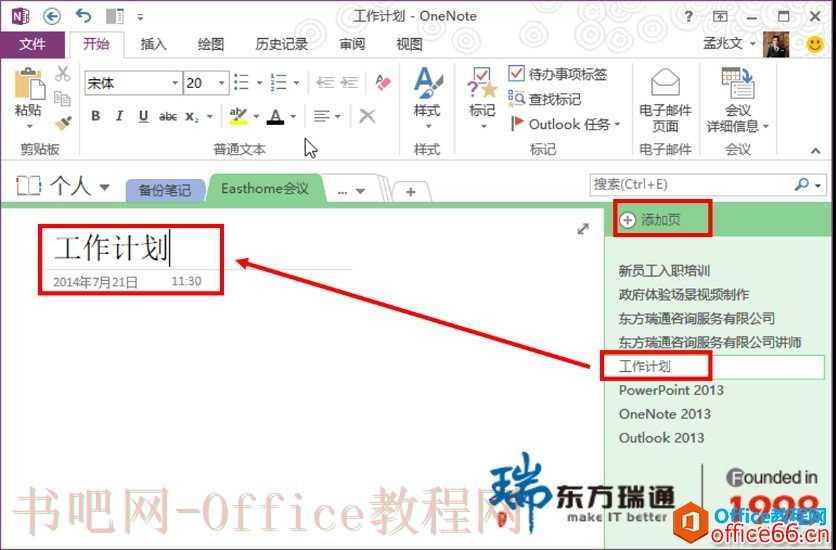This screenshot has width=836, height=550.
Task: Toggle dock to desktop icon
Action: coord(115,17)
